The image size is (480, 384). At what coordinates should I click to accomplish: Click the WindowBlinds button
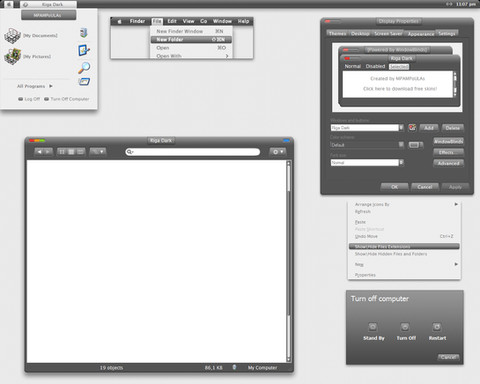448,141
